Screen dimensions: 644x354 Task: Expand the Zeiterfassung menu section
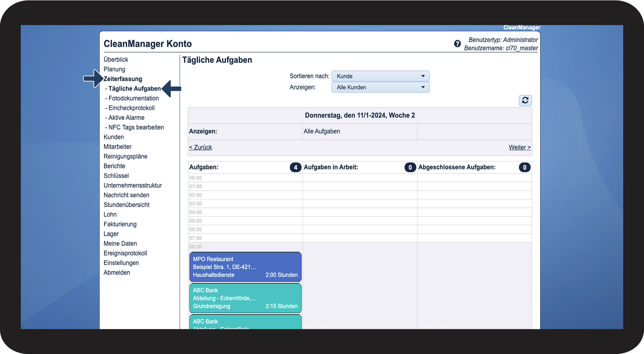click(123, 79)
